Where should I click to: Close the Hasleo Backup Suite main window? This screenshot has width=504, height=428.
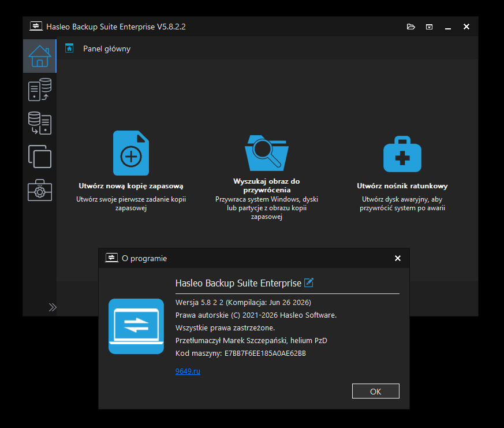(466, 27)
